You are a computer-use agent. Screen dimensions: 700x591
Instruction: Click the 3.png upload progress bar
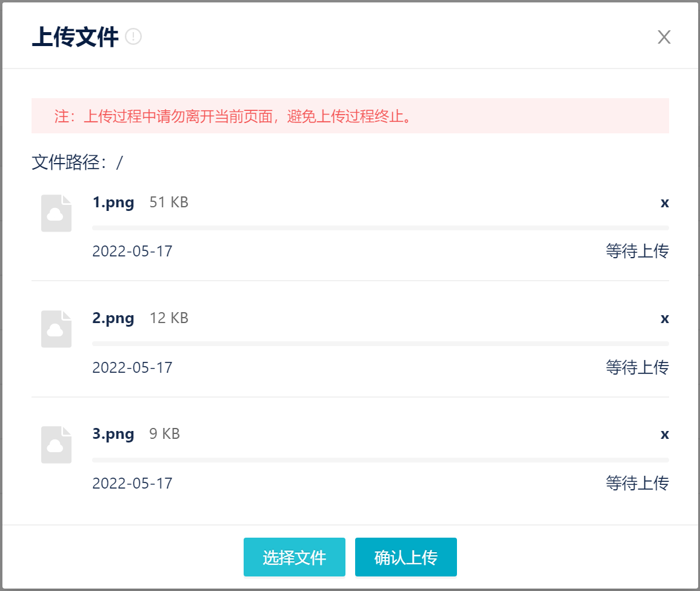tap(380, 460)
